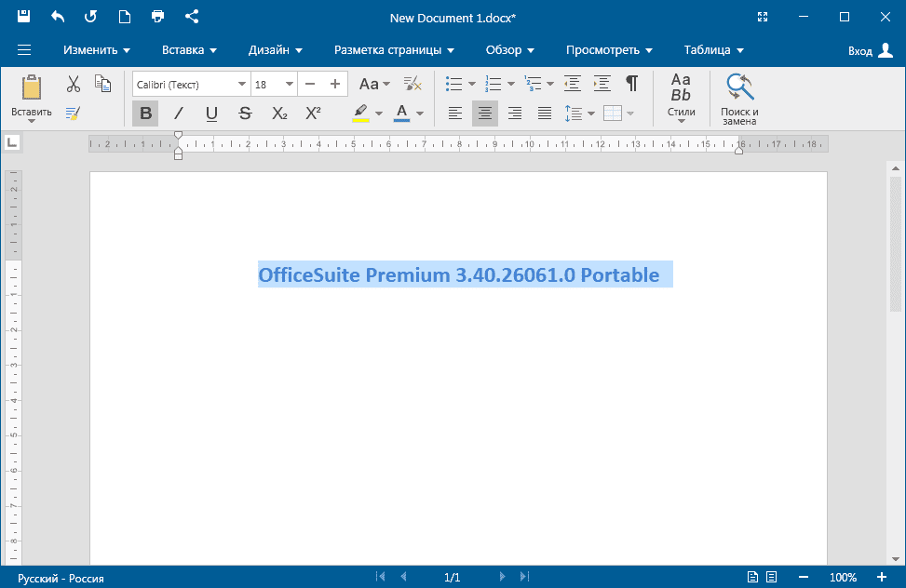Open the hamburger main menu
This screenshot has height=588, width=906.
[x=24, y=49]
